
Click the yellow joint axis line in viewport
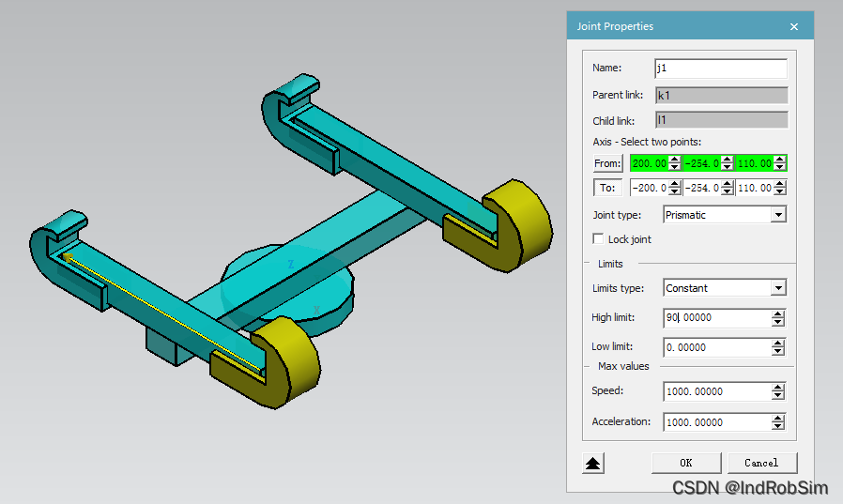(161, 313)
